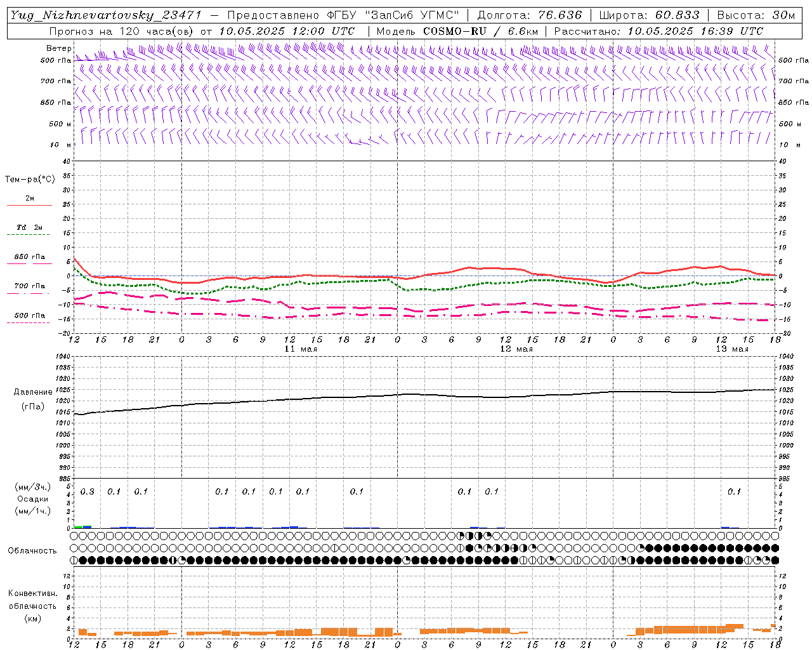This screenshot has height=650, width=812.
Task: Click the 11 мая date label
Action: 301,349
